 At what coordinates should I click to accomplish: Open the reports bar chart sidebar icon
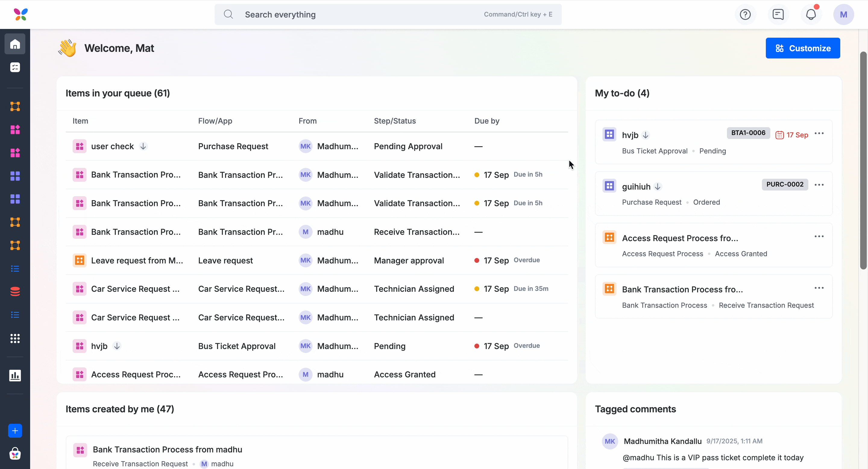15,375
